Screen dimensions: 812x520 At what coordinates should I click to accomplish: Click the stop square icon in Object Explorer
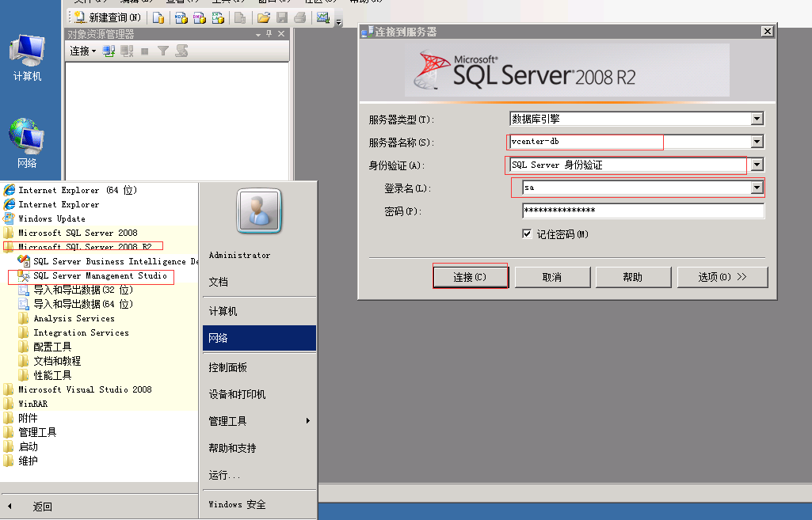coord(145,51)
